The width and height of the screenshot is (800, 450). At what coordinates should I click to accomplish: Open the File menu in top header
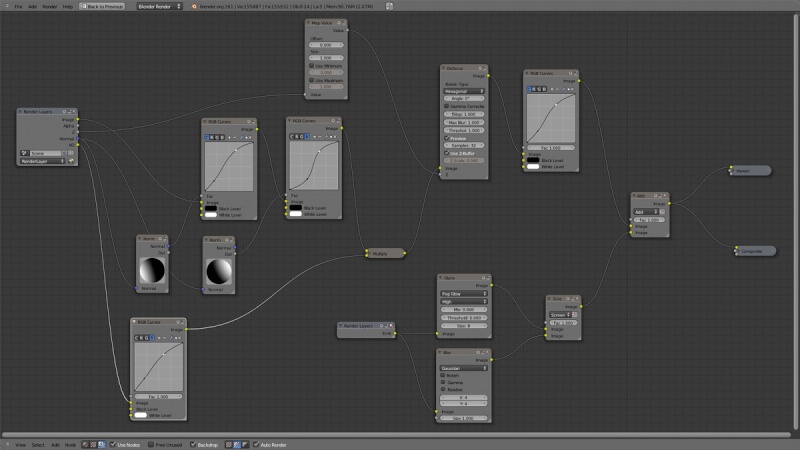[x=18, y=7]
